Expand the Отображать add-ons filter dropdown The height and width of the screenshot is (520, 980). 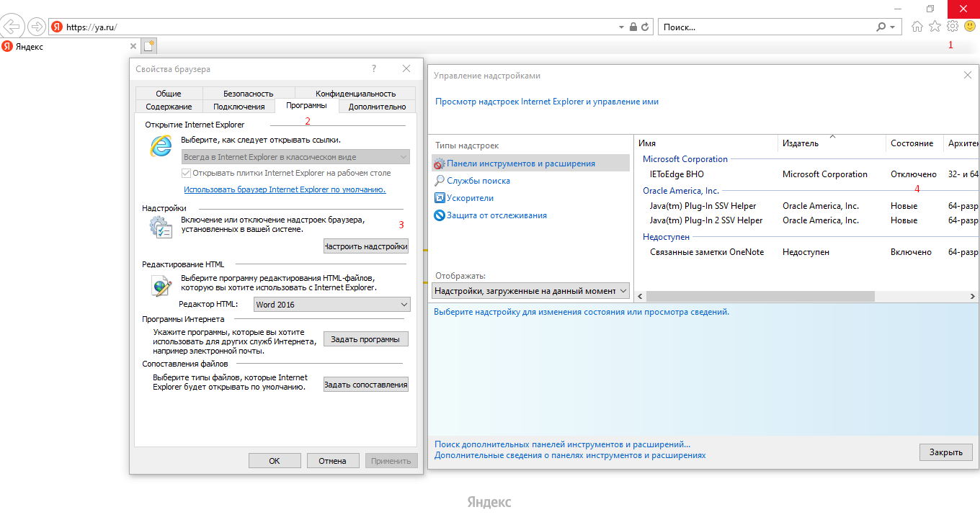pos(531,291)
